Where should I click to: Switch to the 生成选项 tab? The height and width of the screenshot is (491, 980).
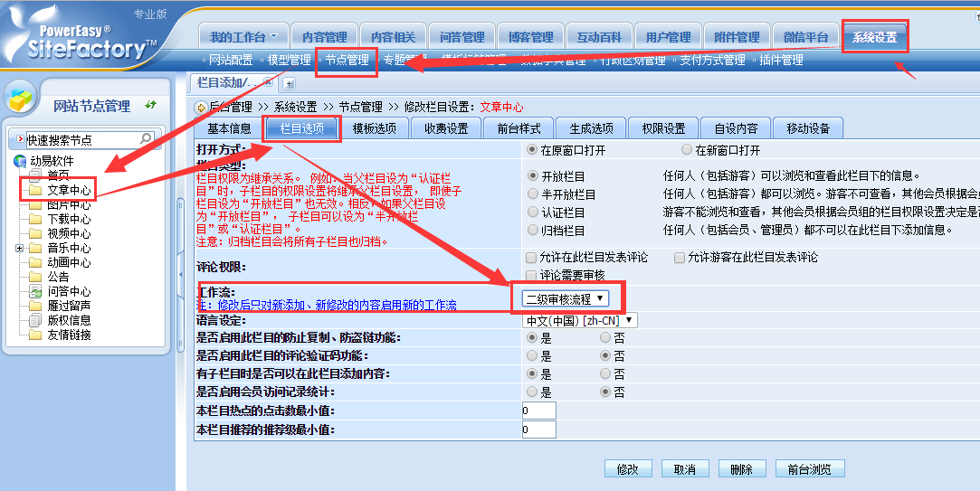pos(591,128)
